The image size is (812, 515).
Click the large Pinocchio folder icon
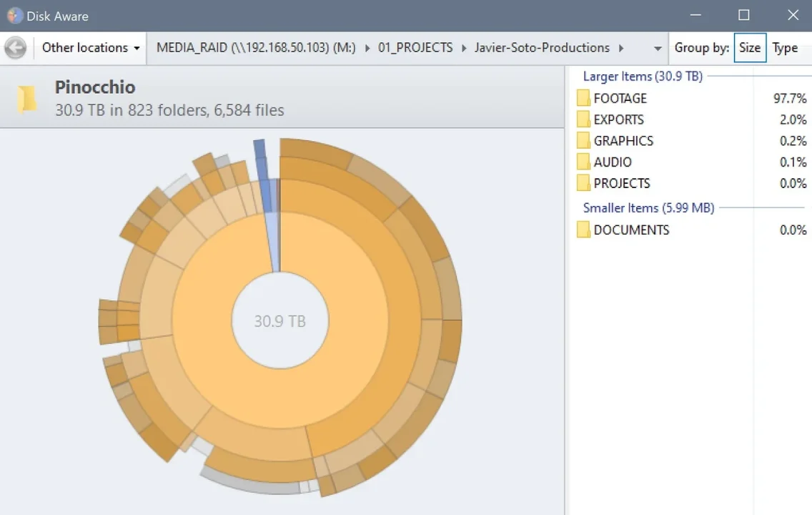tap(28, 99)
